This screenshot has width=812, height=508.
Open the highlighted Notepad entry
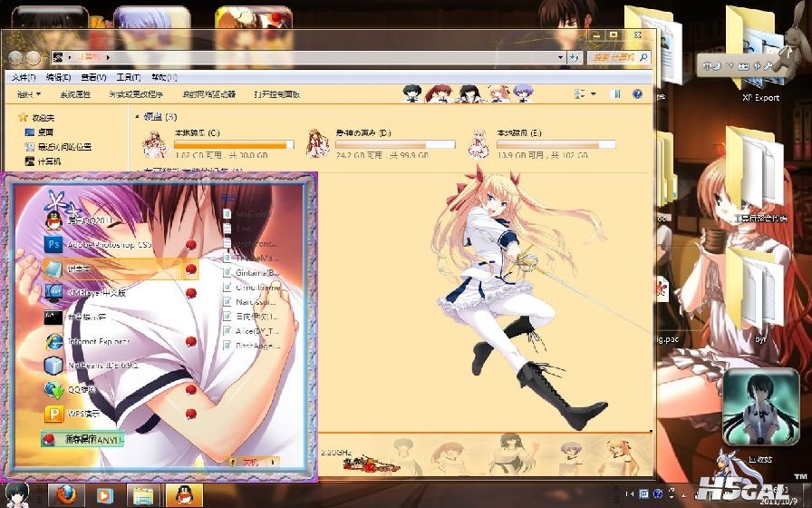(x=111, y=269)
